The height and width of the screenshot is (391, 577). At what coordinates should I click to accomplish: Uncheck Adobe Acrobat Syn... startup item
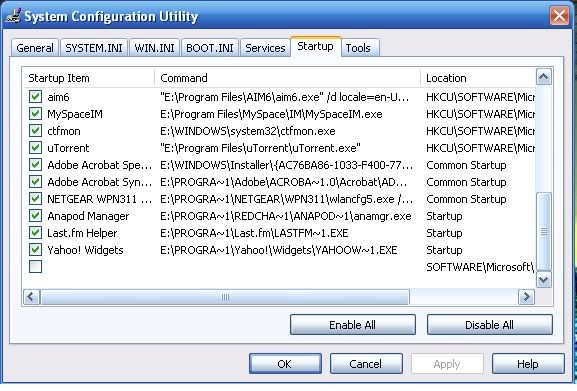tap(35, 182)
